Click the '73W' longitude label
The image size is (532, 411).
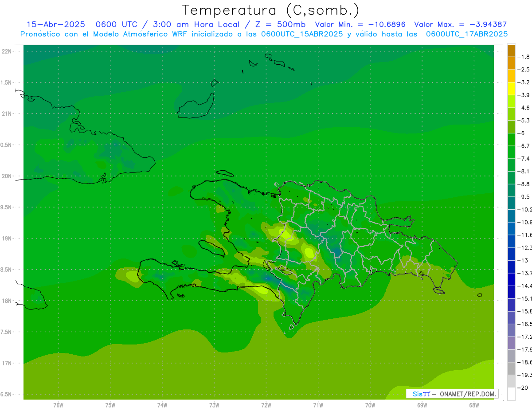pyautogui.click(x=214, y=405)
